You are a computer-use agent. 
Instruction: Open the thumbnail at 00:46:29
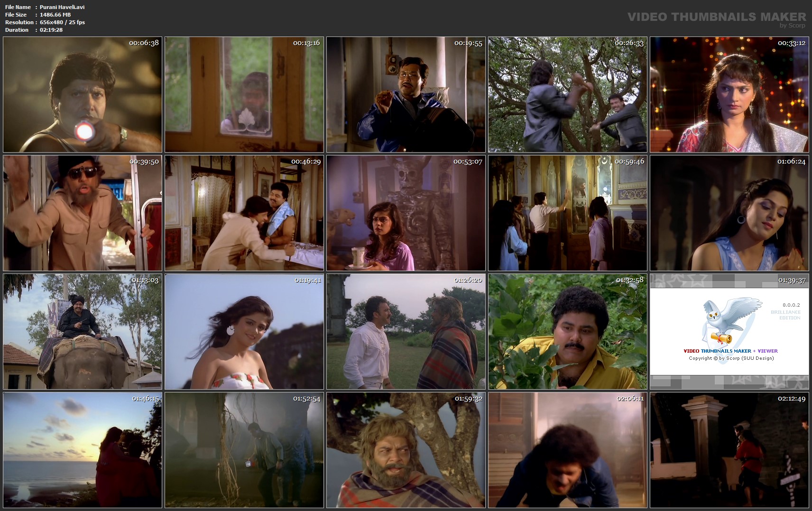[x=244, y=213]
